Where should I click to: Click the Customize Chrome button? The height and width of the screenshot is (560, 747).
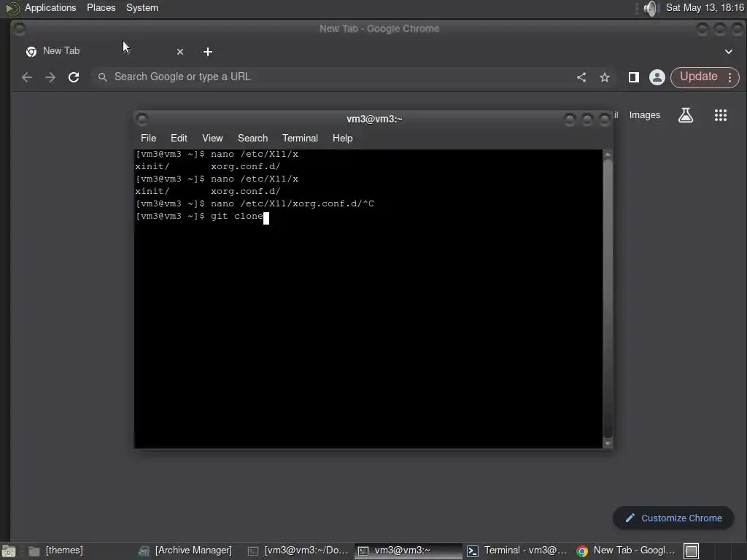(673, 518)
